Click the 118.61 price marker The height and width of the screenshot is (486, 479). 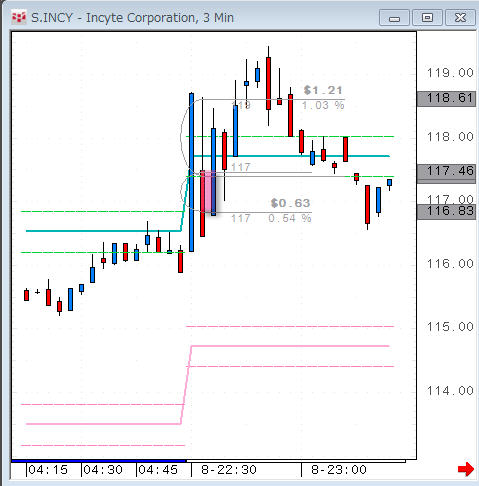446,99
